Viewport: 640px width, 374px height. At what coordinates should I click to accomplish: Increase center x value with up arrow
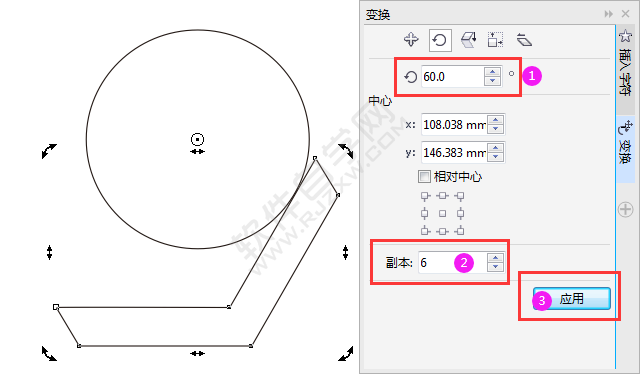coord(496,120)
